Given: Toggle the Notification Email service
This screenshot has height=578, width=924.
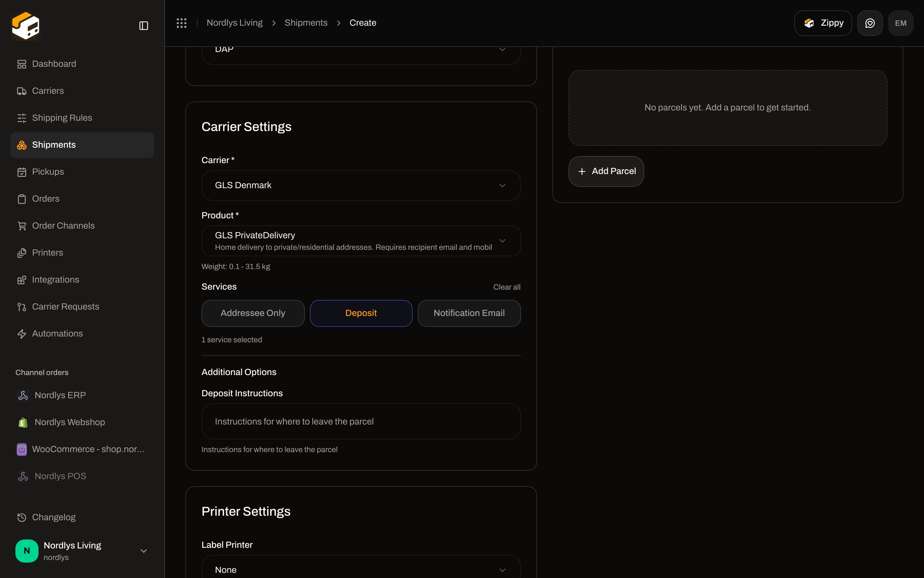Looking at the screenshot, I should click(x=469, y=313).
